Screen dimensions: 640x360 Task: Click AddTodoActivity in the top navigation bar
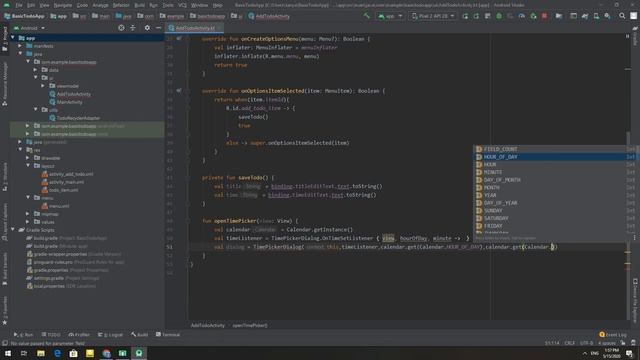point(269,16)
